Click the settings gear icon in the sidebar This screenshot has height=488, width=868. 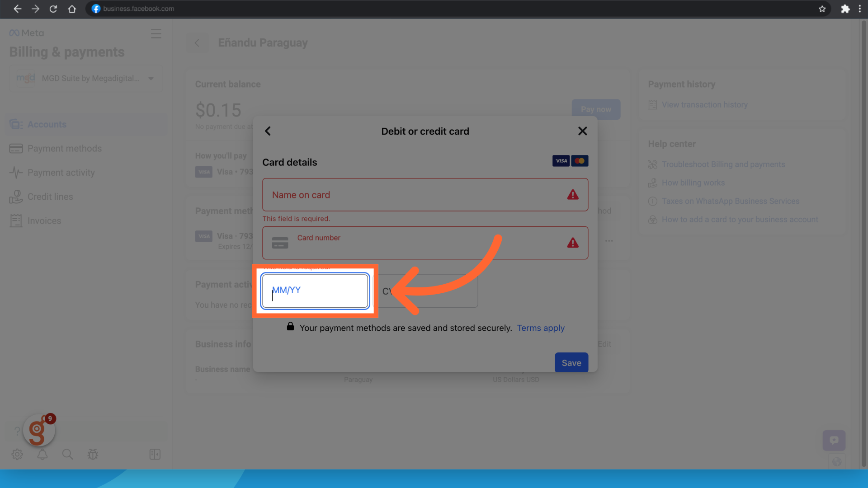[17, 454]
